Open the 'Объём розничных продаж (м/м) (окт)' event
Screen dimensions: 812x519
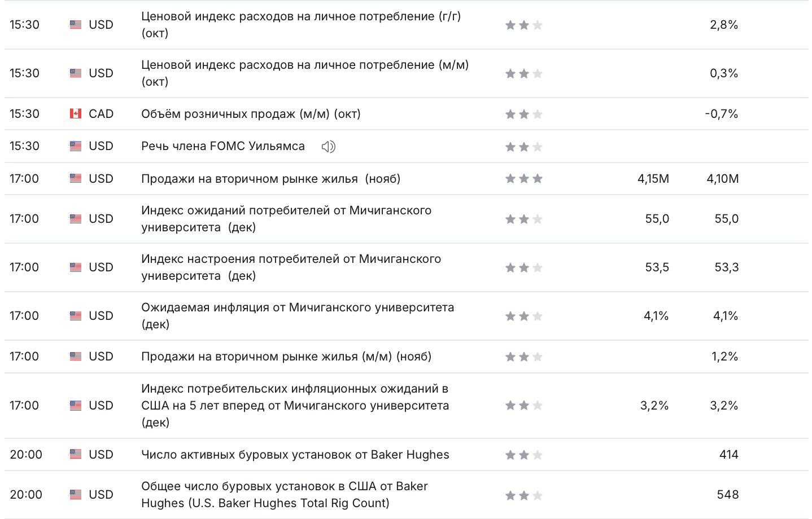251,114
